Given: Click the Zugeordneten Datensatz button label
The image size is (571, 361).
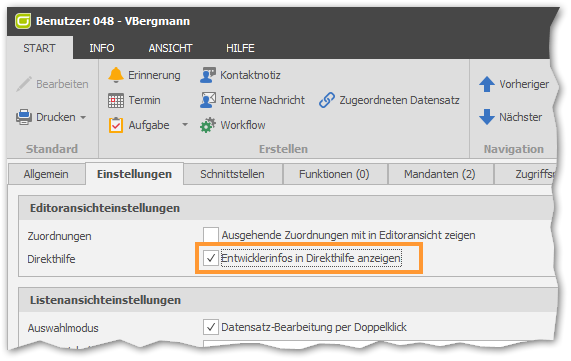Looking at the screenshot, I should (399, 100).
